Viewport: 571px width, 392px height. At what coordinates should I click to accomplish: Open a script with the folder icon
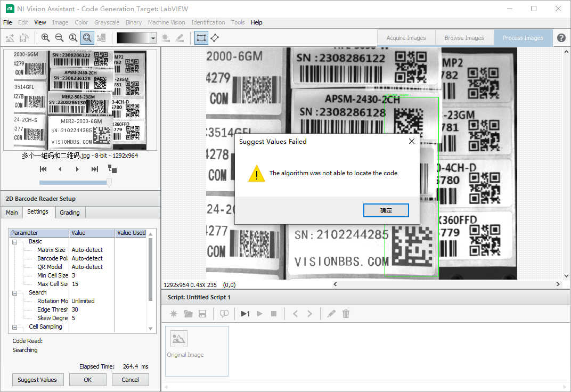tap(188, 314)
